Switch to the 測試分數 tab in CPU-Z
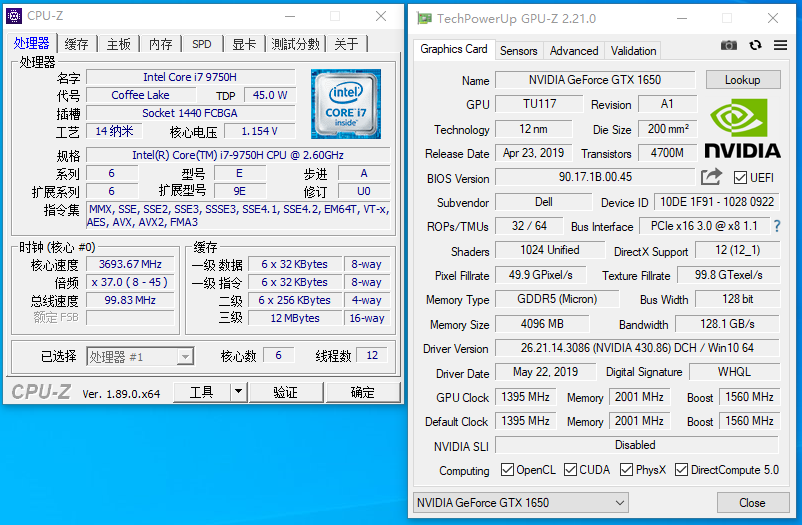 (x=296, y=45)
